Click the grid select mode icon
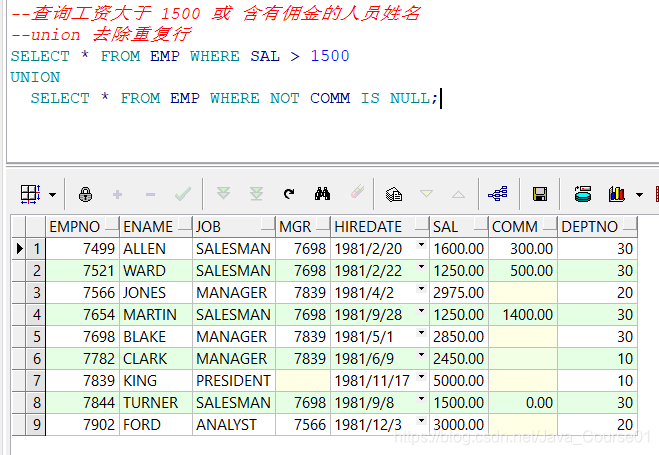The image size is (659, 455). (x=30, y=195)
